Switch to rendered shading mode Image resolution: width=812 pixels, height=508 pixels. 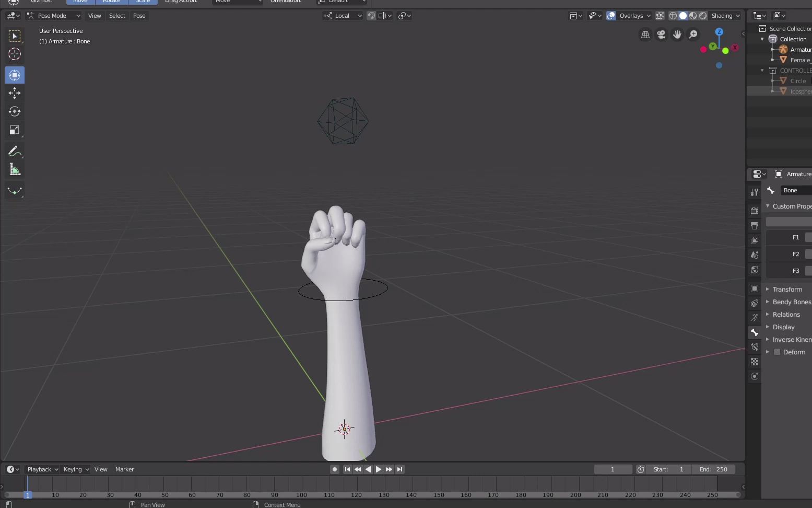[703, 16]
